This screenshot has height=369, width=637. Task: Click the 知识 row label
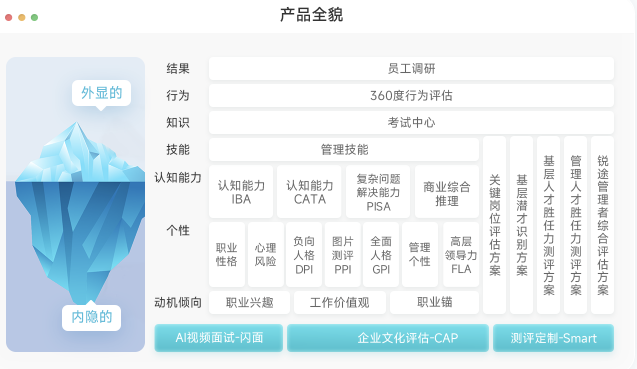tap(178, 122)
